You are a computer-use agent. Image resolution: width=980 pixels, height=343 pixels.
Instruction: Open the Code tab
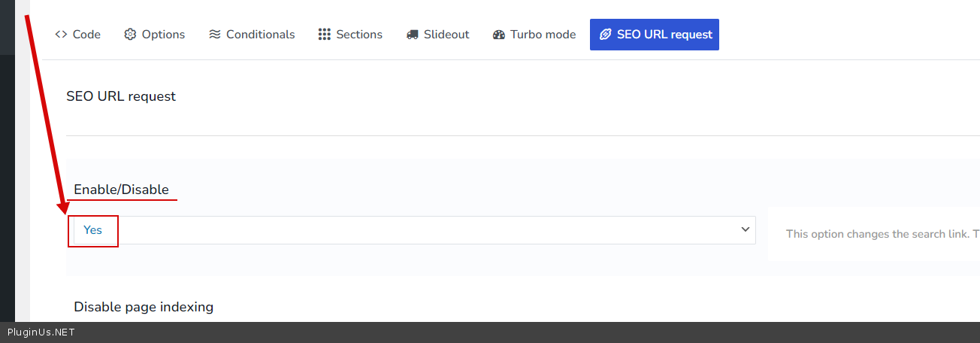point(86,35)
